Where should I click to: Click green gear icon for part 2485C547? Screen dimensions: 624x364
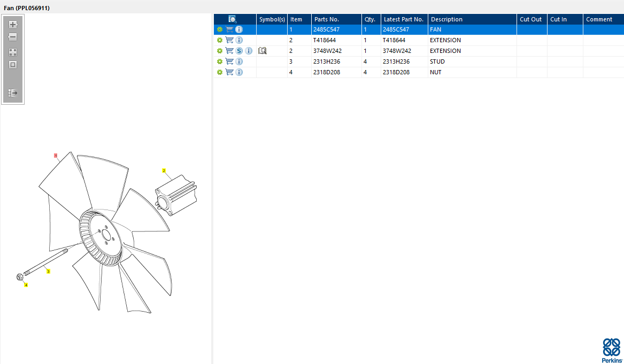click(220, 29)
